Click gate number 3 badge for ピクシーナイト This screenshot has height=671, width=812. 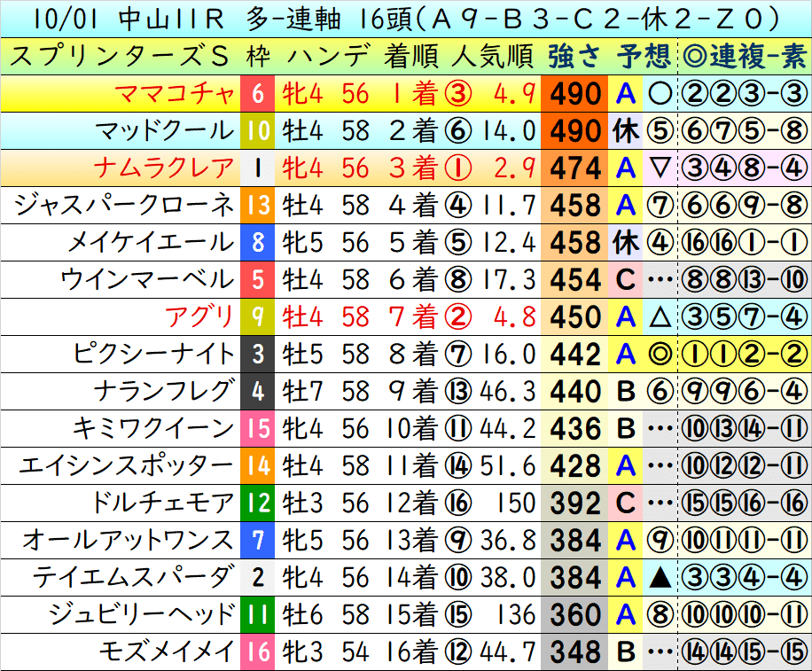[x=257, y=355]
